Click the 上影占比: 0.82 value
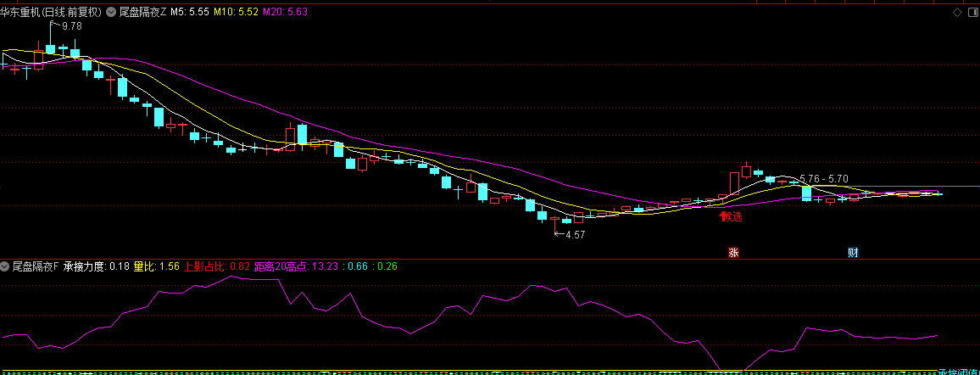The height and width of the screenshot is (375, 980). click(x=216, y=267)
